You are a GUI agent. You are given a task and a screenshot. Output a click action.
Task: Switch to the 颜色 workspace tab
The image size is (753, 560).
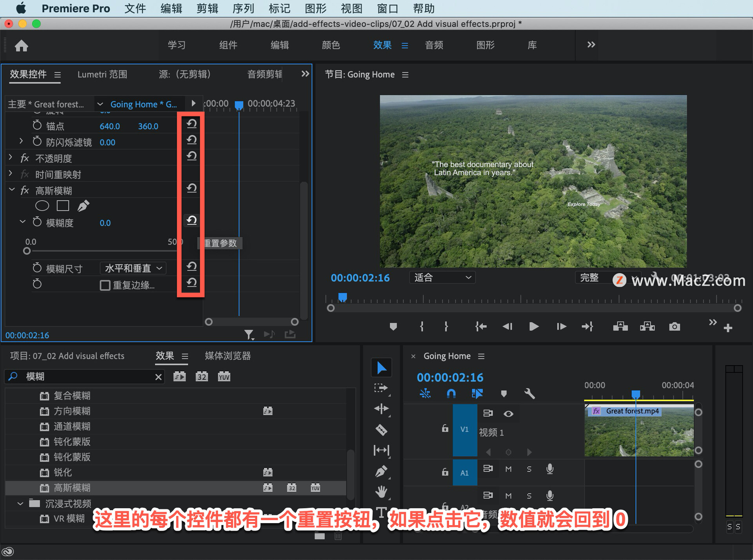coord(331,45)
